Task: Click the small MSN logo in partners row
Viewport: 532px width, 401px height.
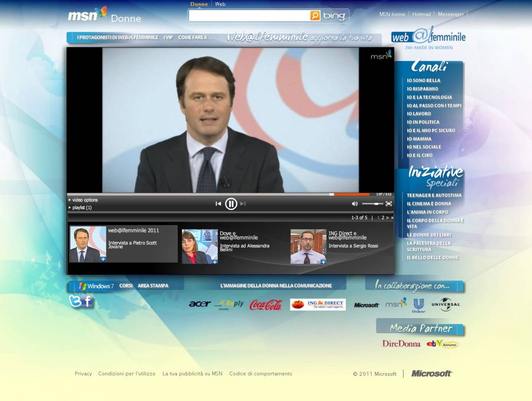Action: 396,304
